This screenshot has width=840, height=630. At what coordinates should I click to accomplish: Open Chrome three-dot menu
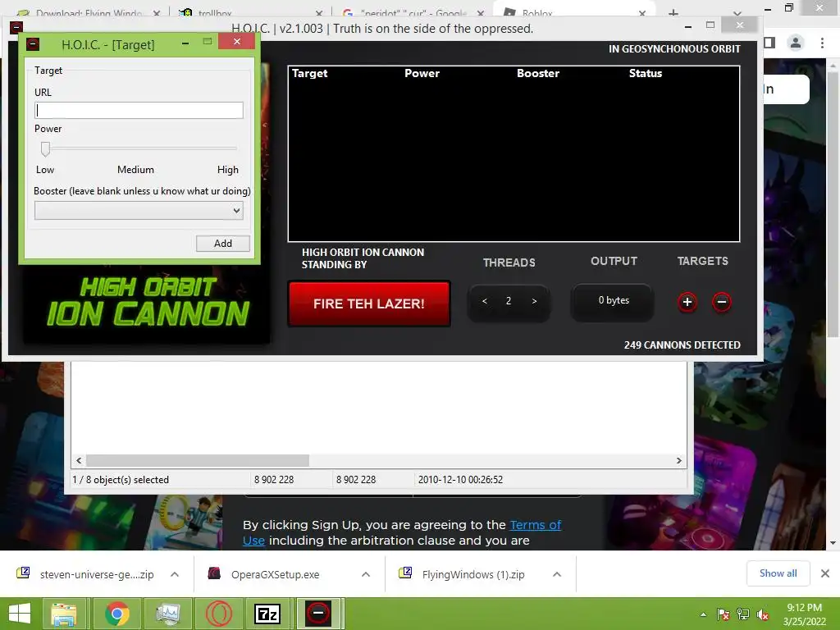coord(822,43)
